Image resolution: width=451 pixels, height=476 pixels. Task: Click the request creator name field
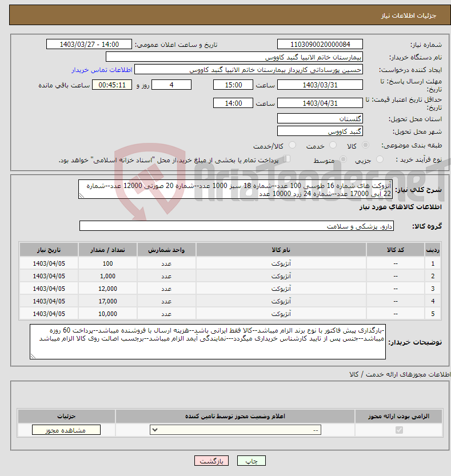click(x=249, y=70)
